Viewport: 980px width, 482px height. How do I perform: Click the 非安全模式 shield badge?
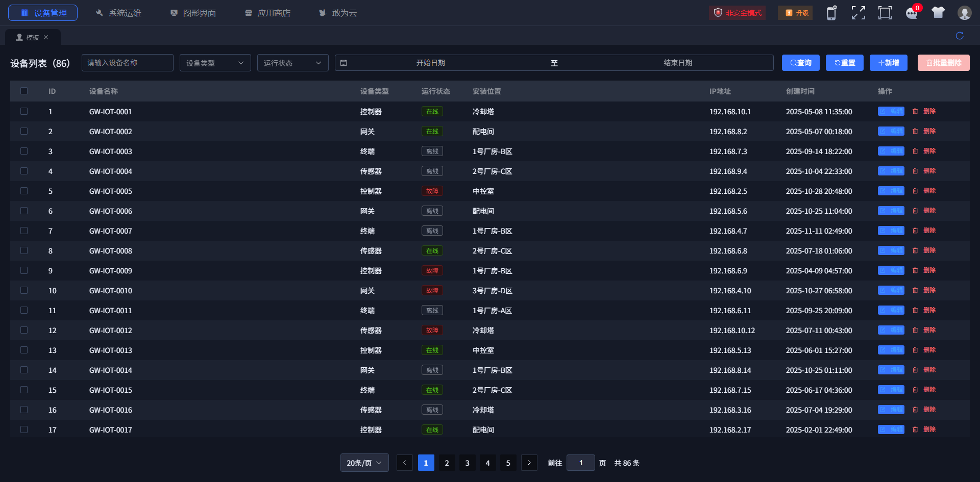point(737,13)
